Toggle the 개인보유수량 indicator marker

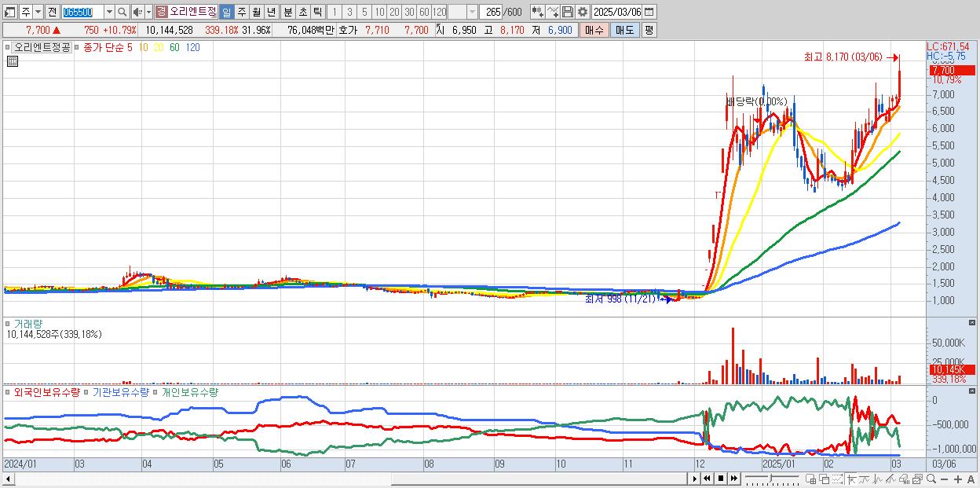click(155, 391)
